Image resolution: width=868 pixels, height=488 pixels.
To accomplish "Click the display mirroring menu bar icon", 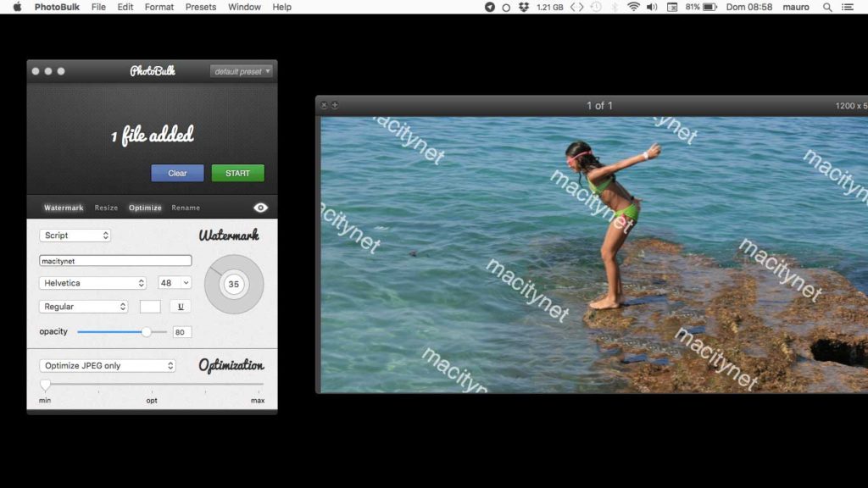I will [x=672, y=7].
